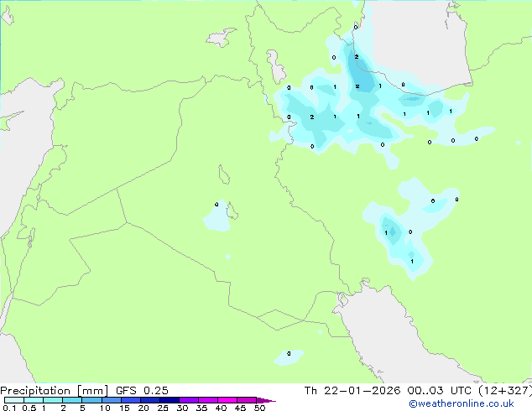The width and height of the screenshot is (532, 411).
Task: Click the '25' legend scale label
Action: (x=163, y=408)
